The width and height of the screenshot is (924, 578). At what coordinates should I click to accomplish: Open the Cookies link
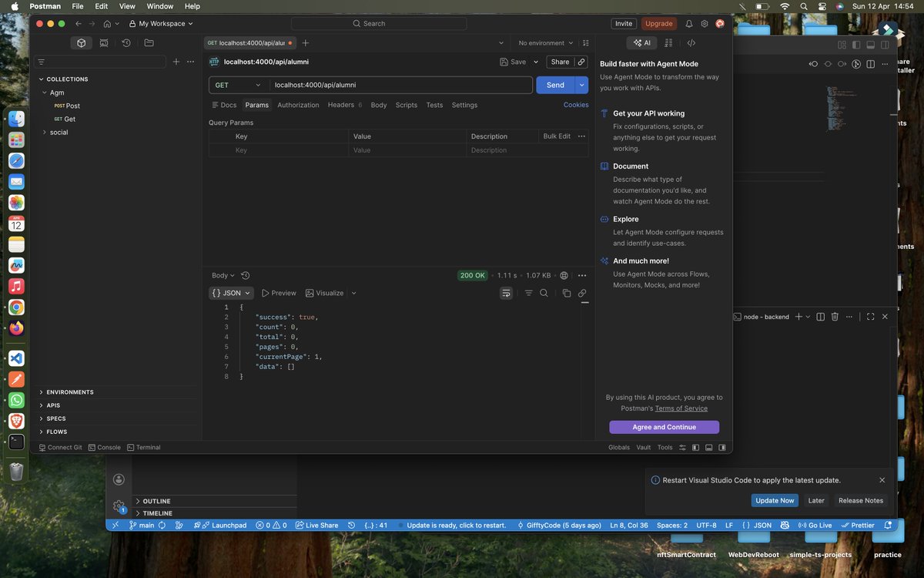coord(576,105)
